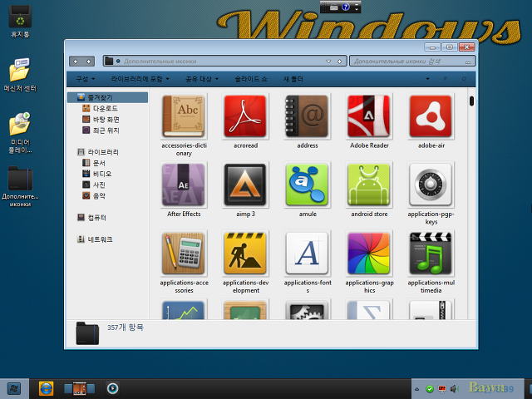Image resolution: width=532 pixels, height=399 pixels.
Task: Open the 공유 대상 dropdown
Action: pyautogui.click(x=201, y=79)
